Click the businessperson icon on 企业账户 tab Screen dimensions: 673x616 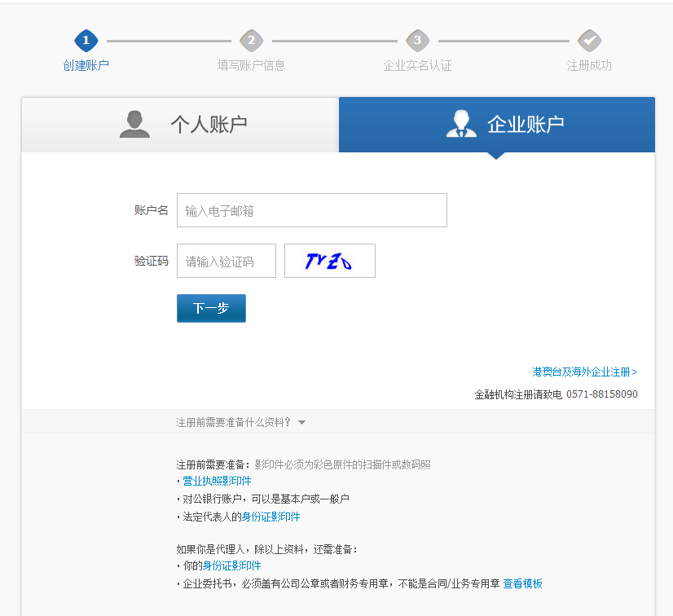click(461, 124)
